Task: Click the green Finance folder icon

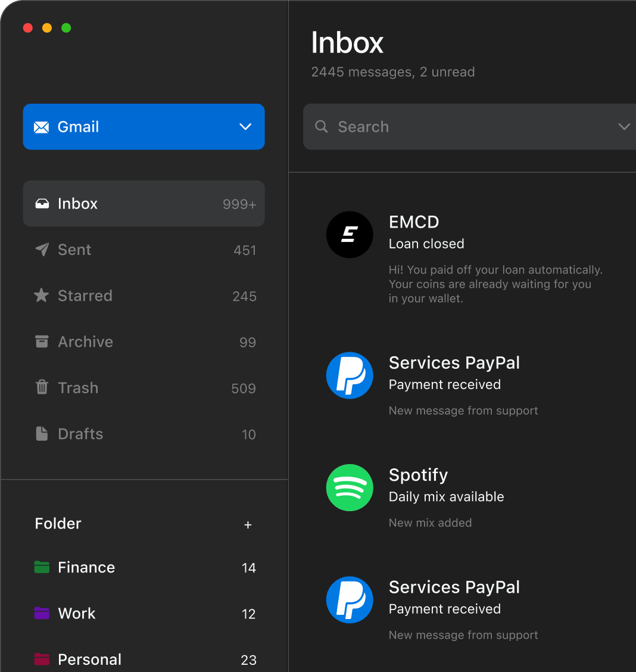Action: [x=42, y=567]
